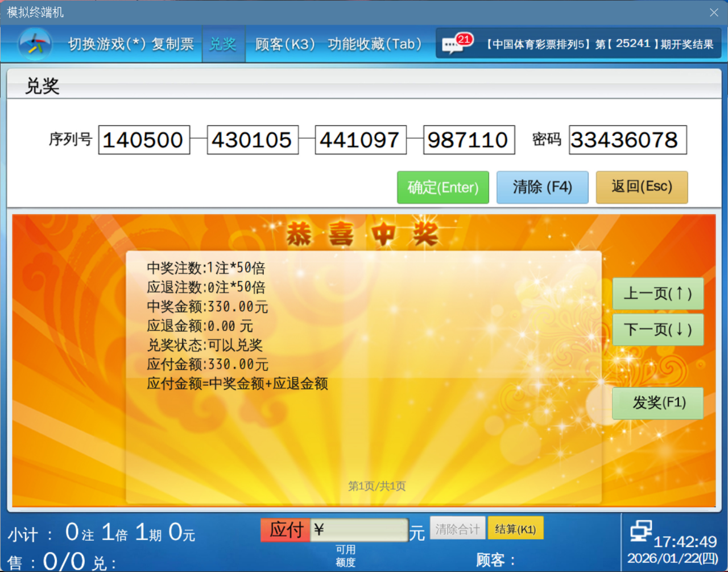Click the lottery logo icon in top bar
Viewport: 728px width, 572px height.
point(35,44)
